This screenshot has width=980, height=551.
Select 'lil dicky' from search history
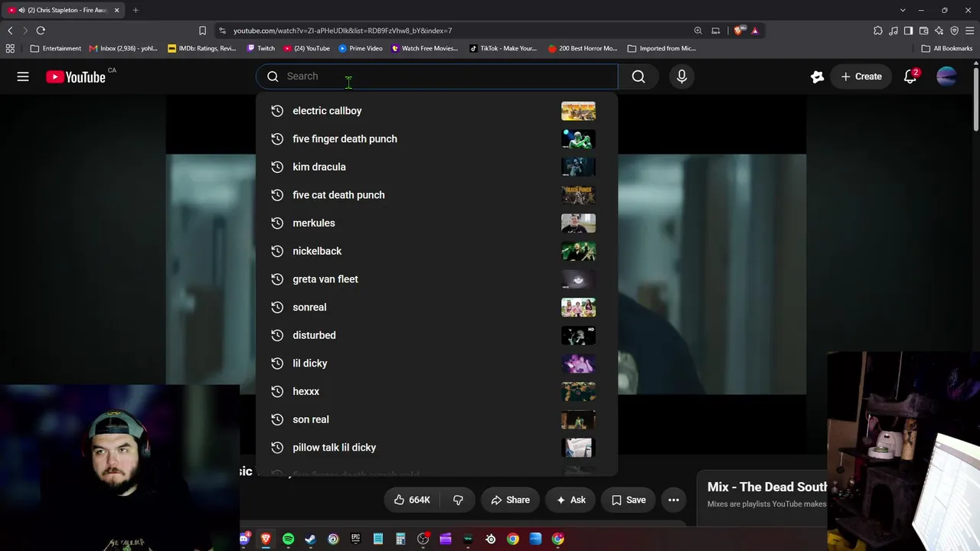click(437, 364)
